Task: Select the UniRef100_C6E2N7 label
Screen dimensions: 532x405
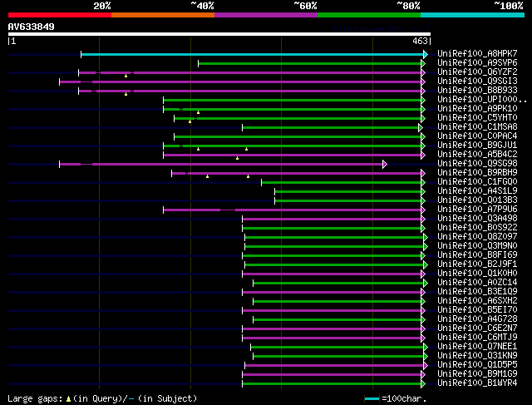Action: 477,328
